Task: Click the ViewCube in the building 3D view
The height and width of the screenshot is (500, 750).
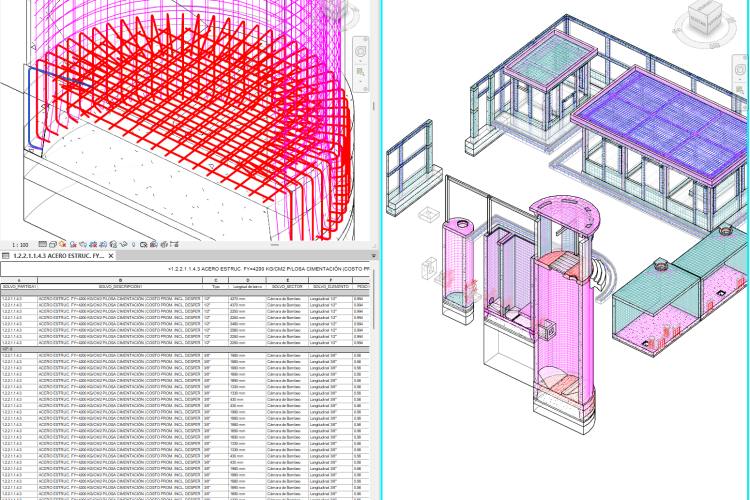Action: click(705, 19)
